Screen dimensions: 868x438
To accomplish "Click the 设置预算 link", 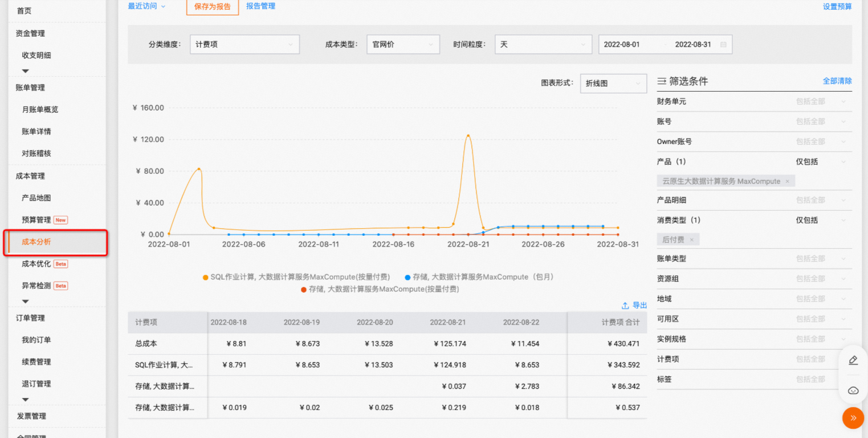I will [837, 7].
